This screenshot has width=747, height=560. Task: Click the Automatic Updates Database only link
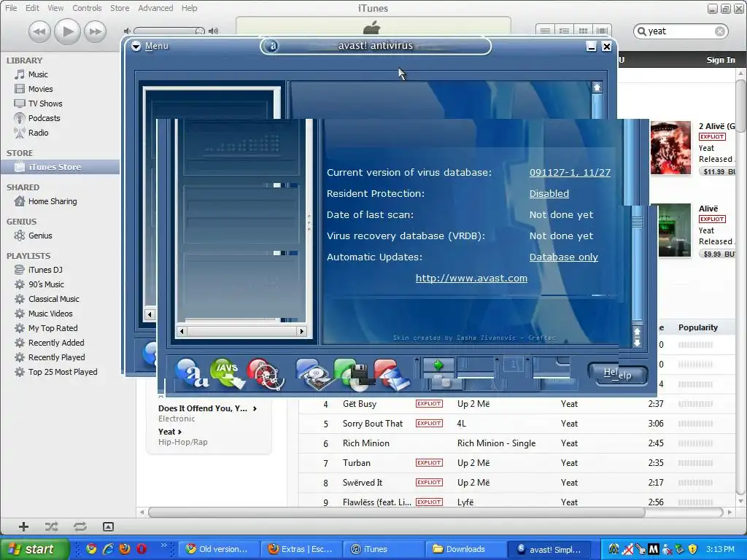(564, 257)
